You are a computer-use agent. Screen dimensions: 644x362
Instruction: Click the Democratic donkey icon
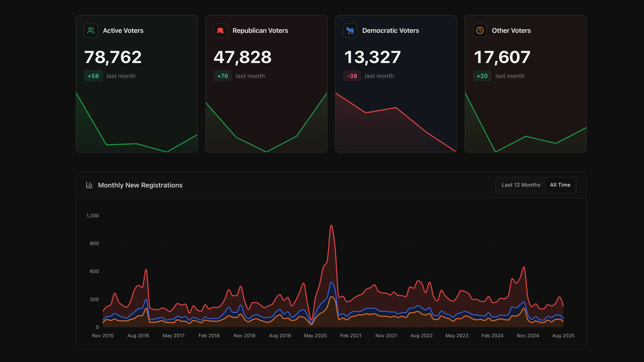350,30
